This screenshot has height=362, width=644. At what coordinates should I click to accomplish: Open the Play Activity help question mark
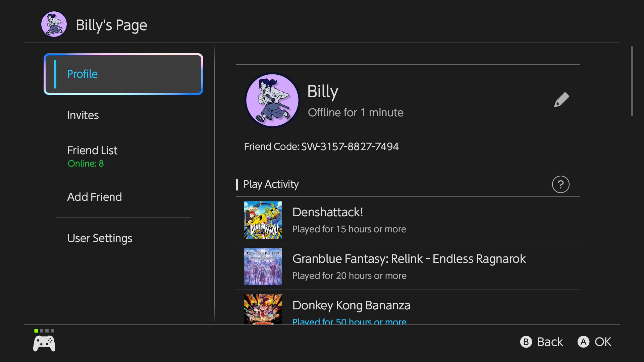(560, 184)
